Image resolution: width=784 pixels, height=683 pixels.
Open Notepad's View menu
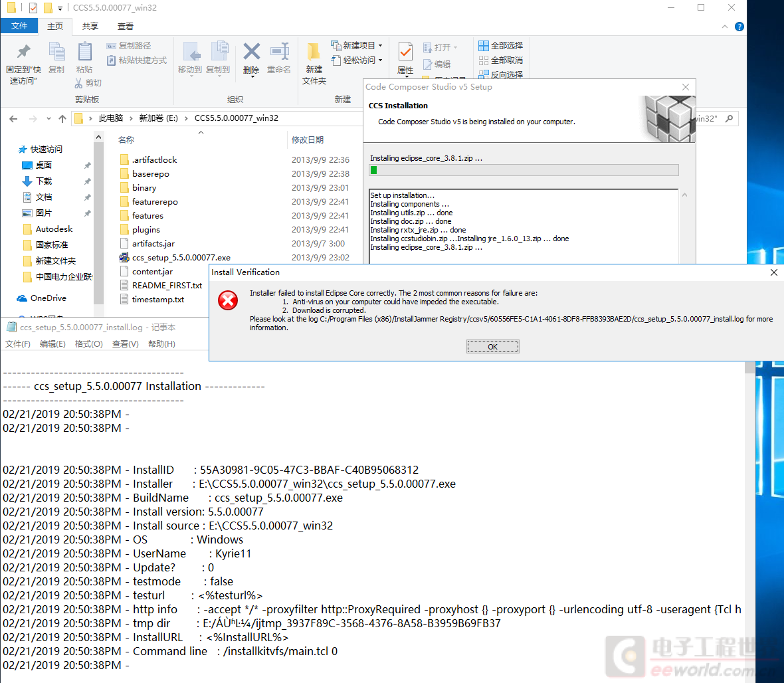coord(125,344)
